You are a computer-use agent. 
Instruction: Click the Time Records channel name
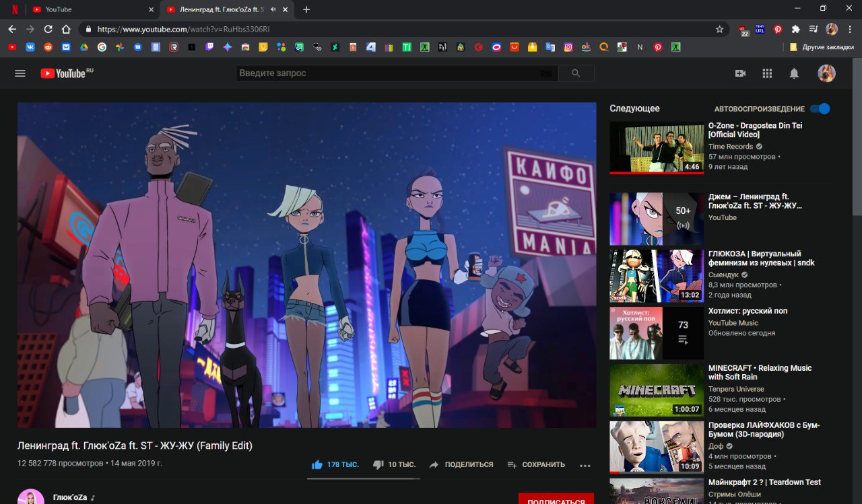click(x=731, y=147)
